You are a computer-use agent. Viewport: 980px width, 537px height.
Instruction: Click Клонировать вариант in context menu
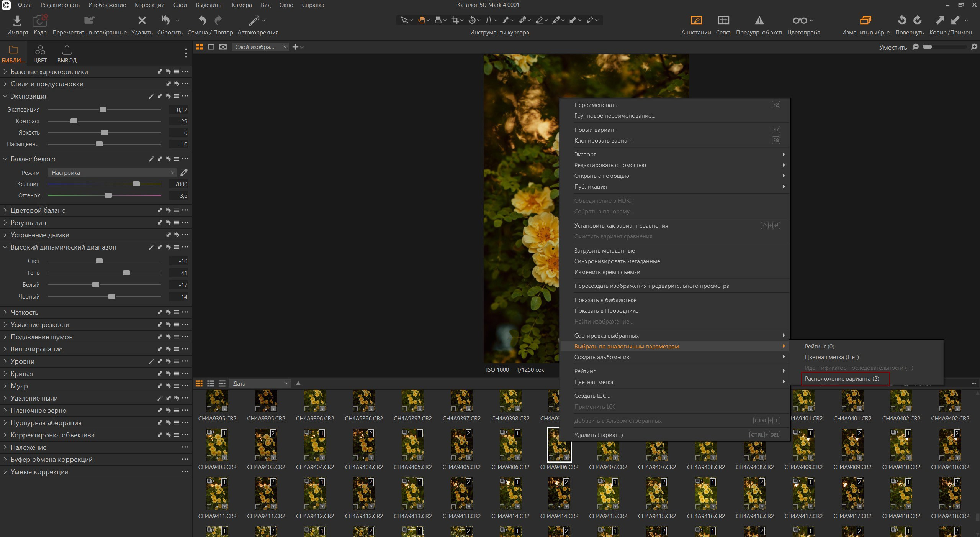(603, 141)
